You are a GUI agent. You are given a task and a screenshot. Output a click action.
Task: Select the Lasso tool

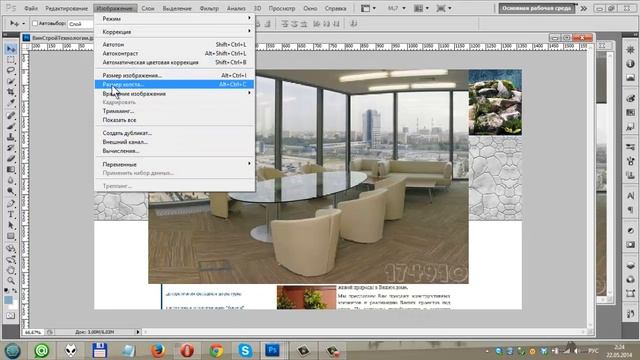coord(11,71)
